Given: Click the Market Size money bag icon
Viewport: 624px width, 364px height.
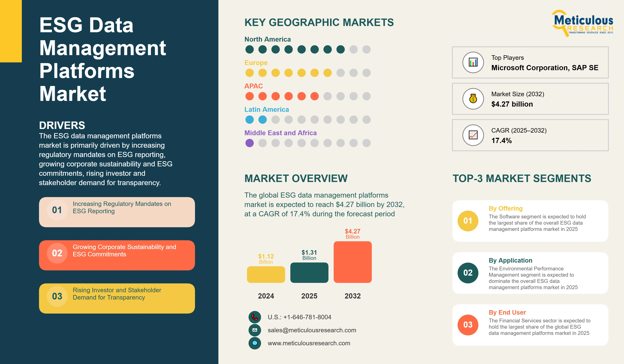Looking at the screenshot, I should point(473,99).
